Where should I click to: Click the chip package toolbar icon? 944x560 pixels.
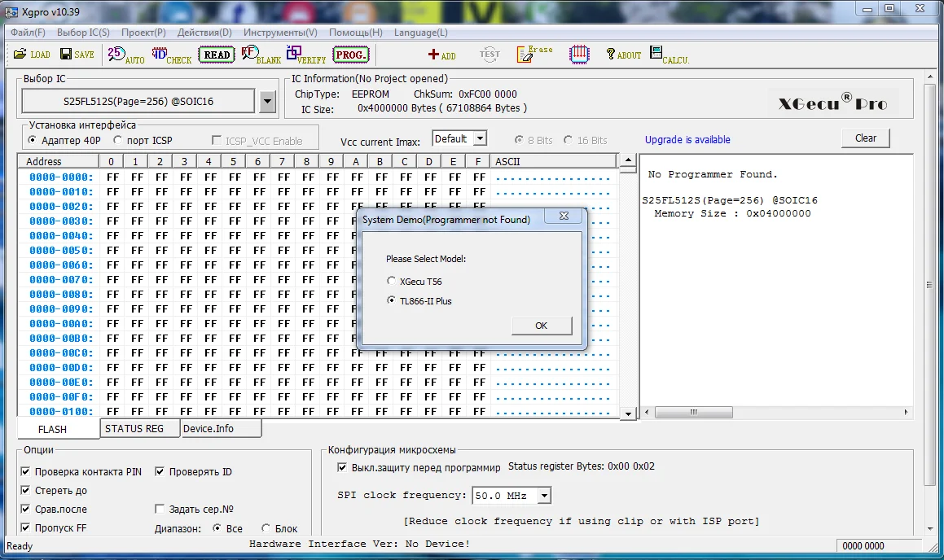pos(578,55)
